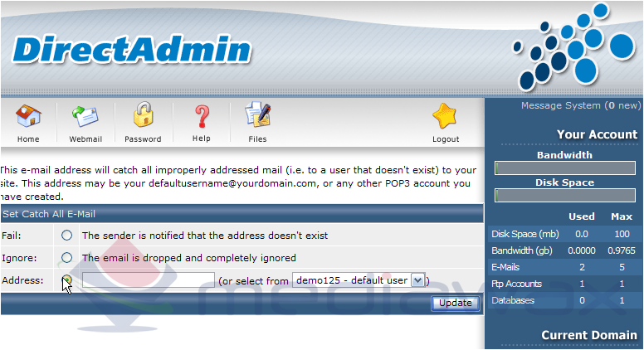644x350 pixels.
Task: Select the Ignore radio button
Action: click(x=66, y=258)
